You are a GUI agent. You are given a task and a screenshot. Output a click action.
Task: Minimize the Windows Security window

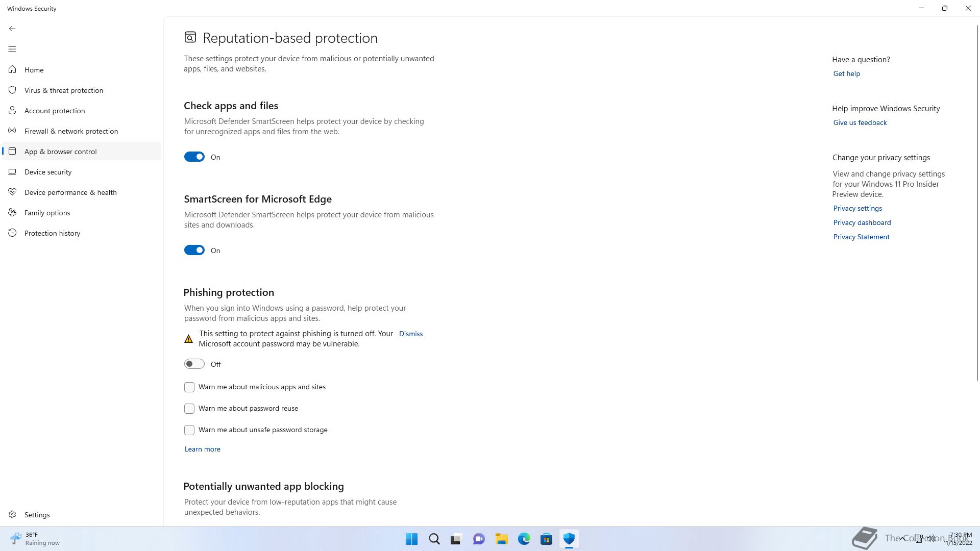921,8
